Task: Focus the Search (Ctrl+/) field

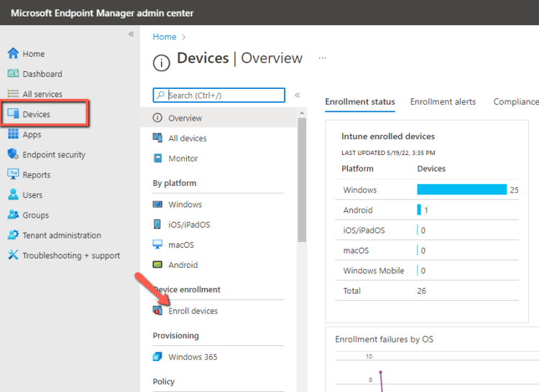Action: (x=218, y=95)
